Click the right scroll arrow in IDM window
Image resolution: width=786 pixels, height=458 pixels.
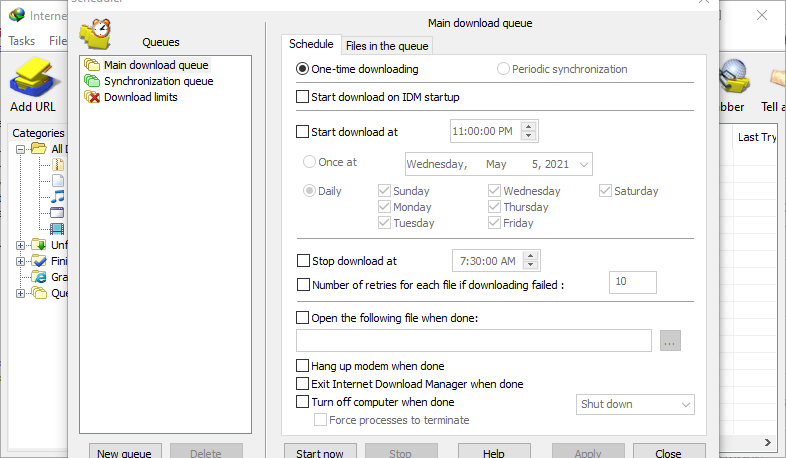tap(767, 442)
